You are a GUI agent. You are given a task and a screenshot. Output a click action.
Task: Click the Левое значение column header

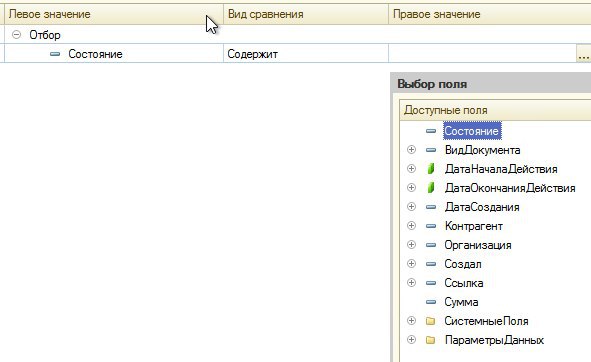coord(114,14)
